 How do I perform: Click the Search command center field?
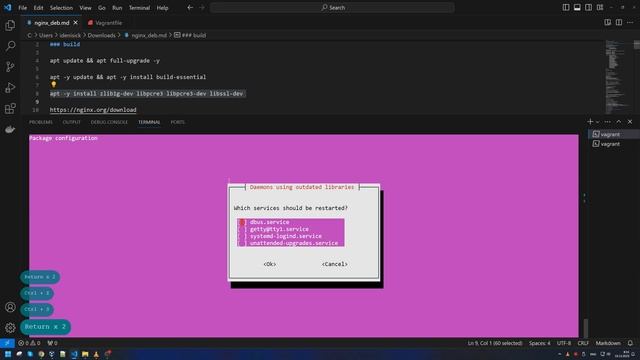pos(332,7)
